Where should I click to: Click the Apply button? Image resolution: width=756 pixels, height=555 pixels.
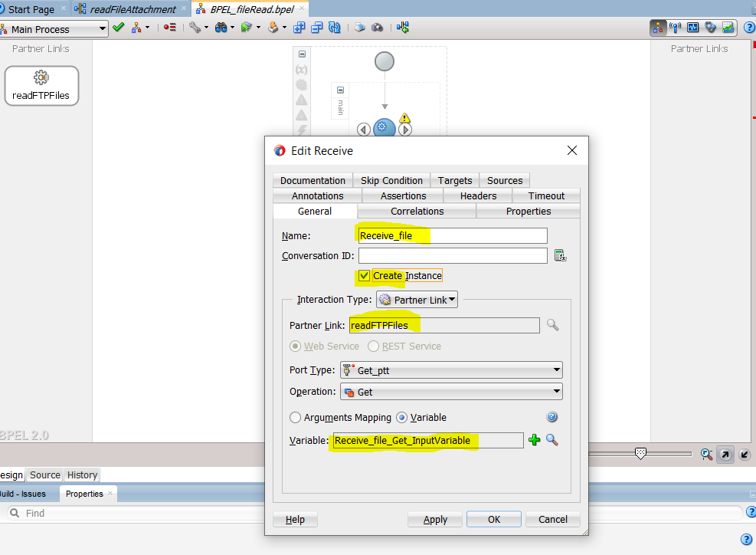point(435,519)
